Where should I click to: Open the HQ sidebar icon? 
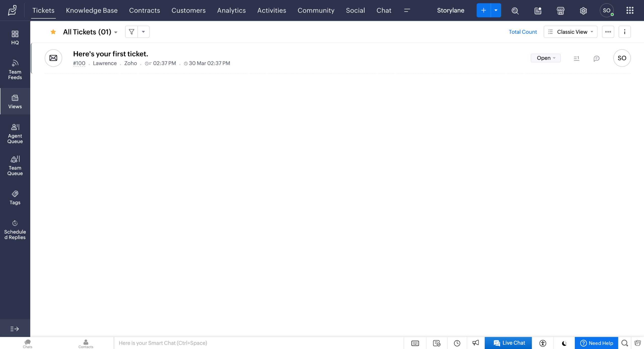click(x=15, y=37)
